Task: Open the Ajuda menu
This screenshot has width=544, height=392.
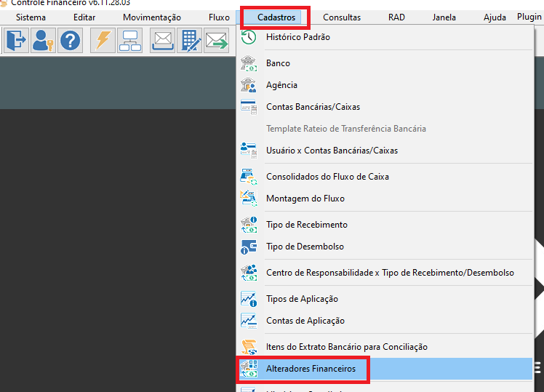Action: pos(495,17)
